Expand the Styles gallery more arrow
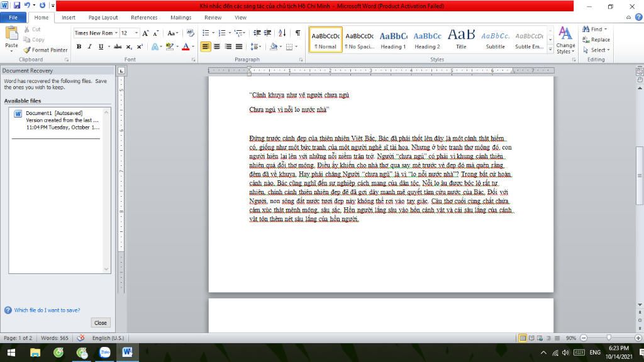 [x=550, y=50]
